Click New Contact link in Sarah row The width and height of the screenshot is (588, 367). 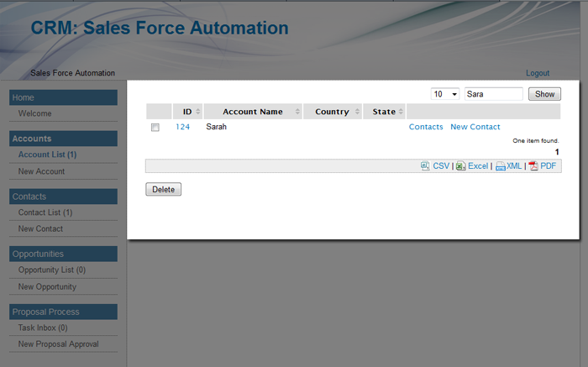click(x=475, y=127)
